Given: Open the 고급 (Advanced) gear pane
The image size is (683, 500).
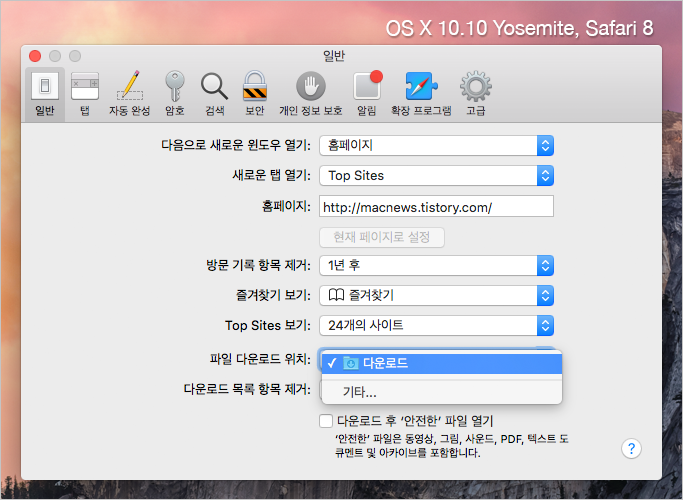Looking at the screenshot, I should coord(476,95).
